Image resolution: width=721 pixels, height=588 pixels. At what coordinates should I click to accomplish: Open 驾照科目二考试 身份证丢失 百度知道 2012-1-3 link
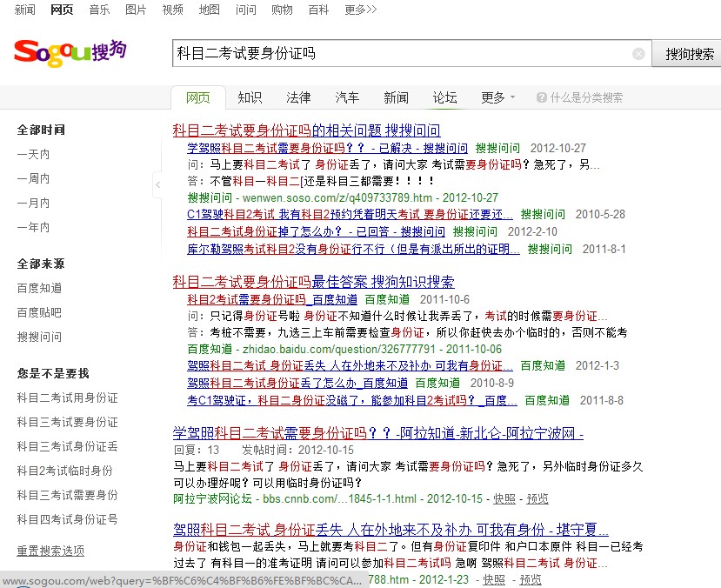tap(350, 366)
